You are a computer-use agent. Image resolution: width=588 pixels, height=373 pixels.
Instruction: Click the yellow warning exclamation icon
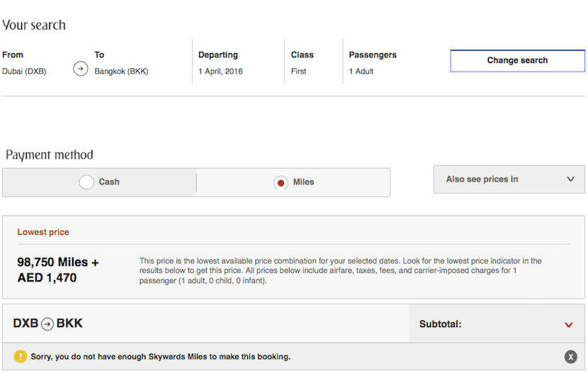point(20,357)
